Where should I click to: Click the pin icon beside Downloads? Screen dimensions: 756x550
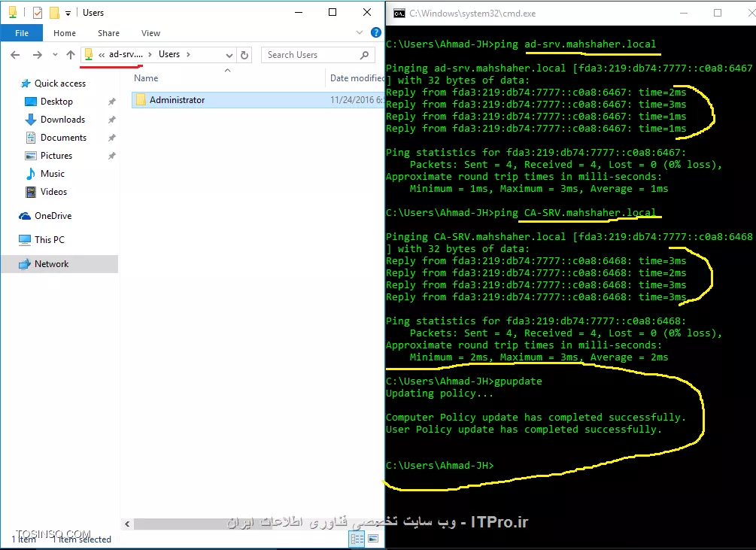[x=112, y=120]
